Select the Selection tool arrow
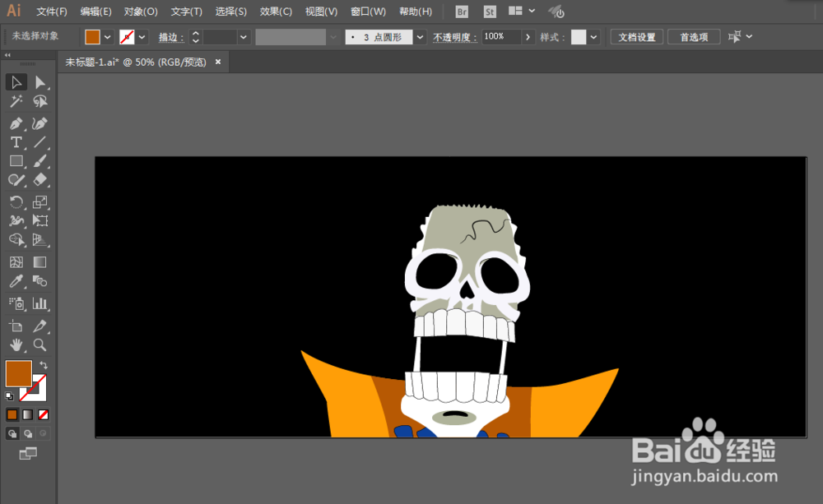823x504 pixels. click(x=16, y=82)
